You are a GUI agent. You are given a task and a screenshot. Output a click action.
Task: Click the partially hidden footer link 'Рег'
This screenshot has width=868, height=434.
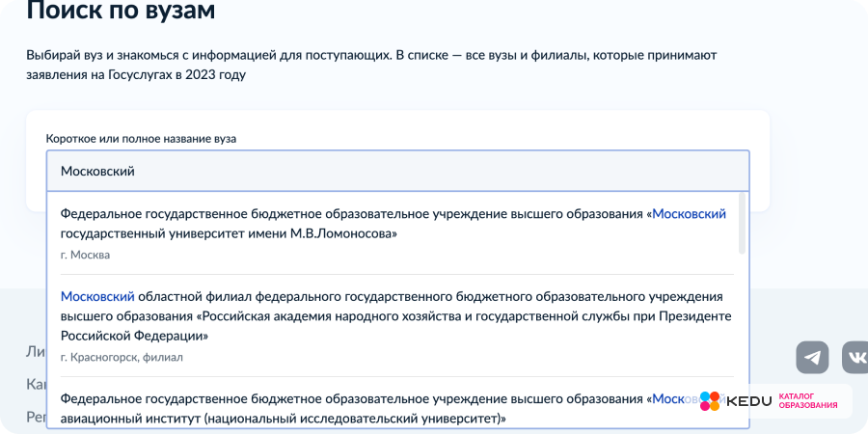(36, 417)
